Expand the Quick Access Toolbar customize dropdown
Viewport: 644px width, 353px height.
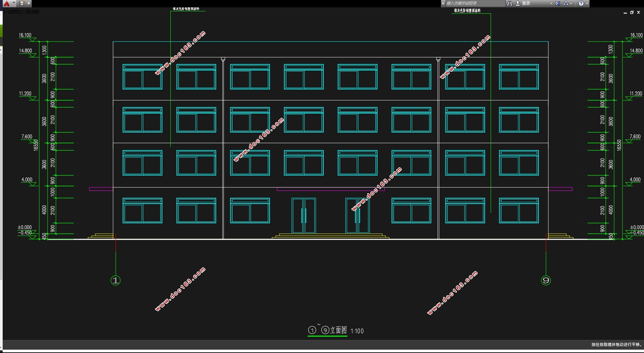coord(29,3)
